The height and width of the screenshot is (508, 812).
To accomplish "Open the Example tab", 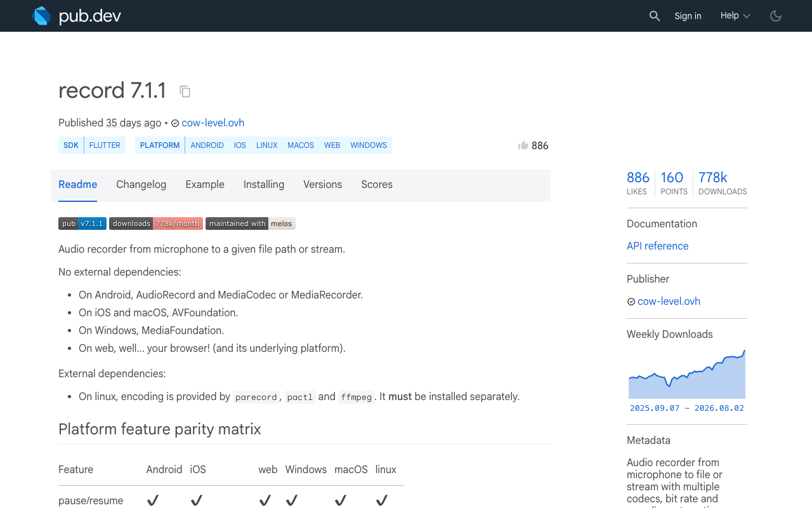I will click(205, 185).
